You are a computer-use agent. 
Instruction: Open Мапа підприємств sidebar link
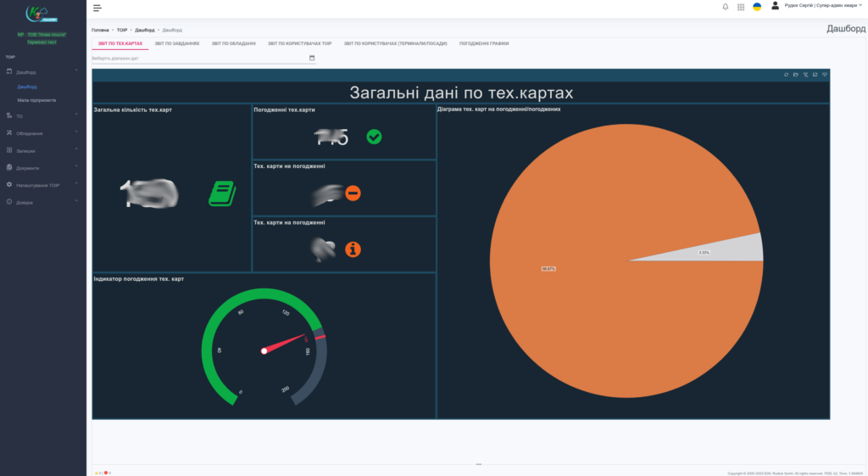(x=36, y=100)
